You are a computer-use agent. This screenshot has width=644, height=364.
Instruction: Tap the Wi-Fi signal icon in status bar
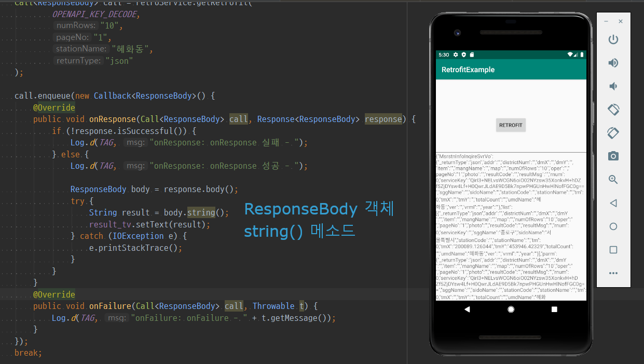pos(570,55)
